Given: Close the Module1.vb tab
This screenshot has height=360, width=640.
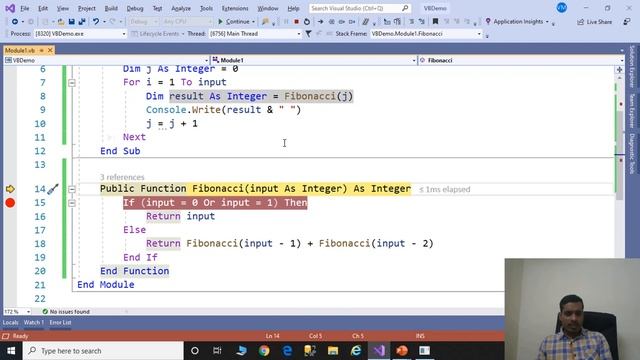Looking at the screenshot, I should click(50, 50).
